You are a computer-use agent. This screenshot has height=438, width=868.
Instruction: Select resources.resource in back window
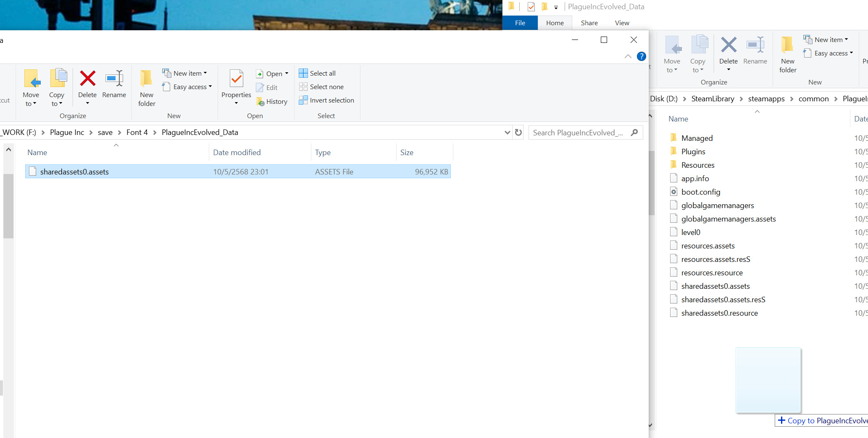coord(712,272)
